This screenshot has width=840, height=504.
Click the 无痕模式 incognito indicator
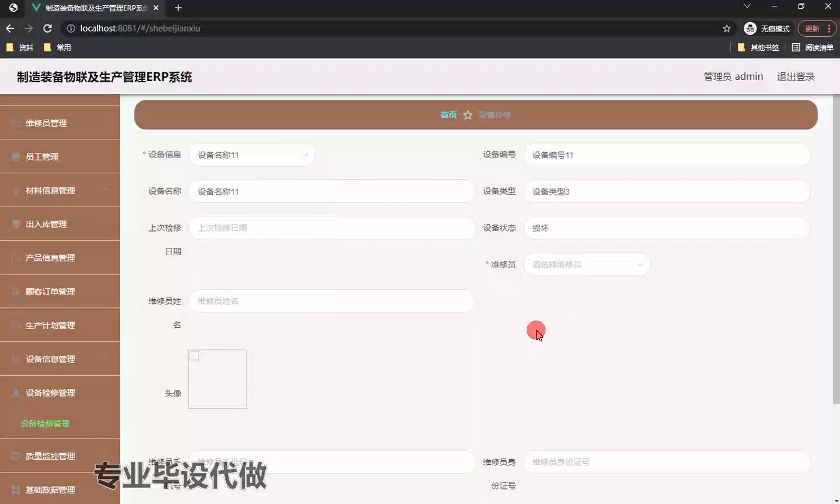[x=767, y=29]
